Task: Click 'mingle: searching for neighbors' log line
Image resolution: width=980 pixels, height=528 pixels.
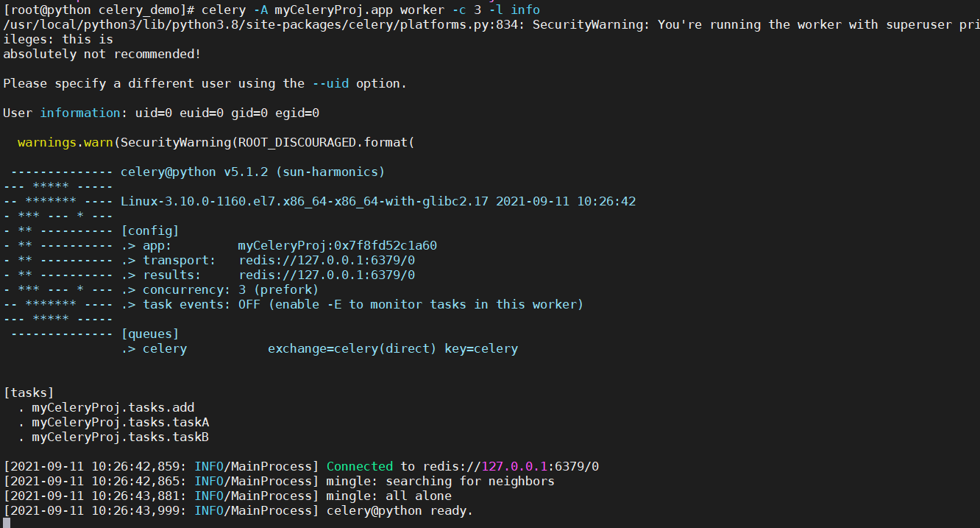Action: [279, 482]
